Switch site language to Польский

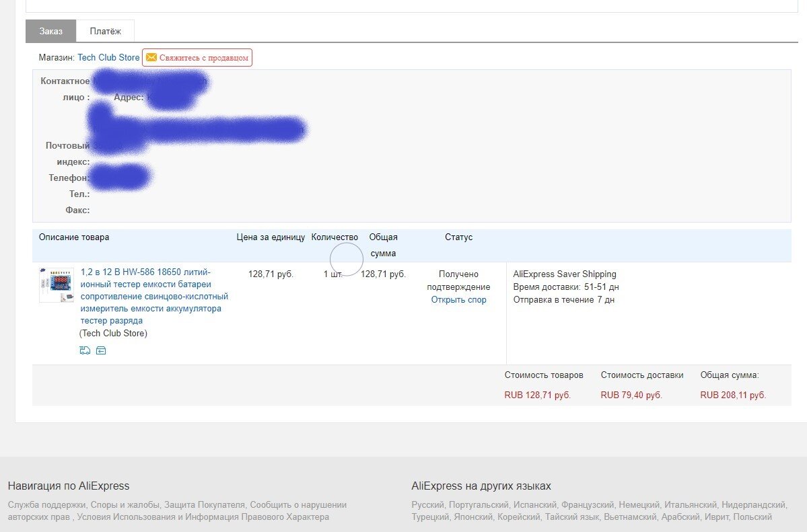[x=752, y=517]
